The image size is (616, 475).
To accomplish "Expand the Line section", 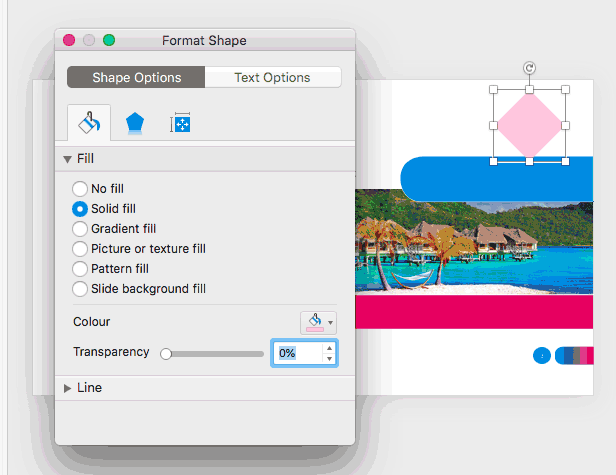I will [67, 388].
